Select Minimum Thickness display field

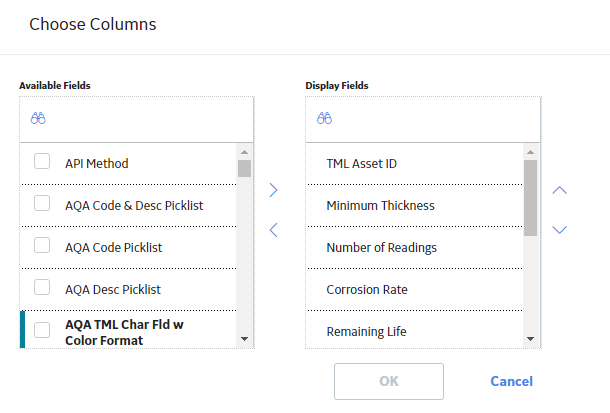[415, 206]
